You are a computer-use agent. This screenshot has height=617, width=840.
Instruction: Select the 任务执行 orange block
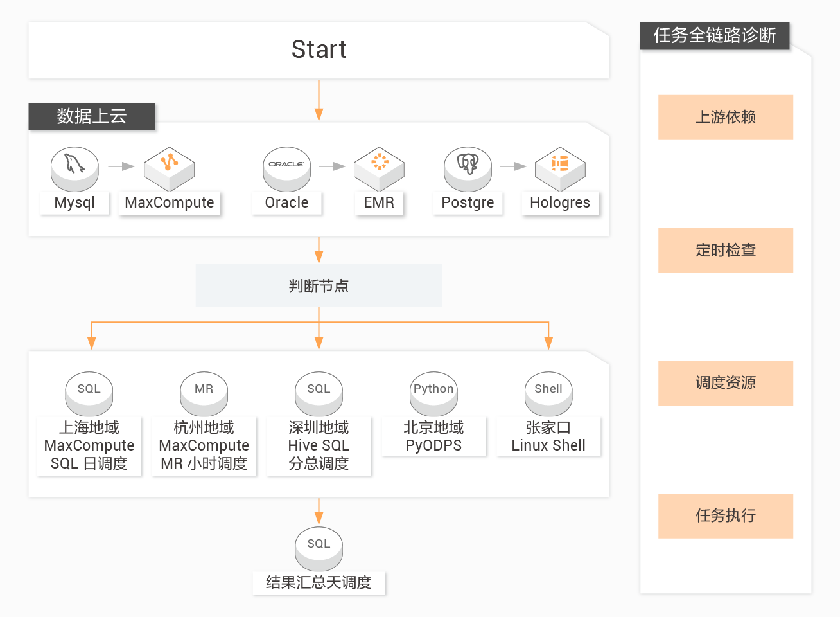point(726,515)
